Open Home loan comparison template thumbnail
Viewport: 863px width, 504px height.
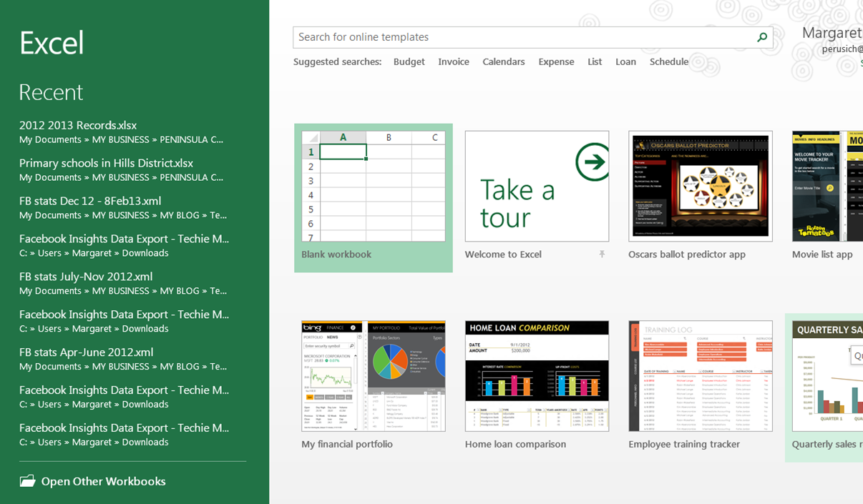point(537,376)
